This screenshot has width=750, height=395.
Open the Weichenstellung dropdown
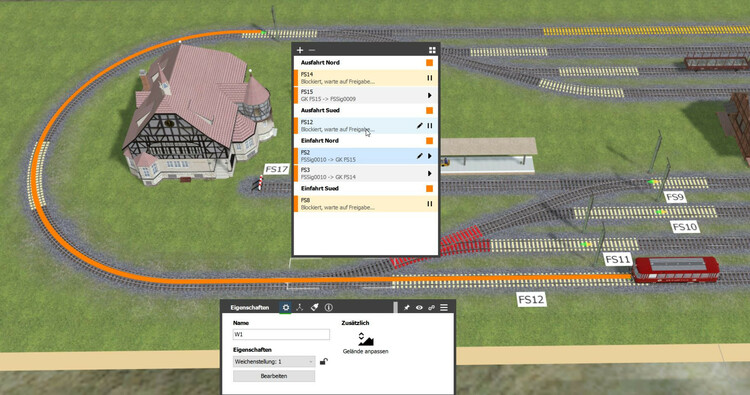[274, 362]
